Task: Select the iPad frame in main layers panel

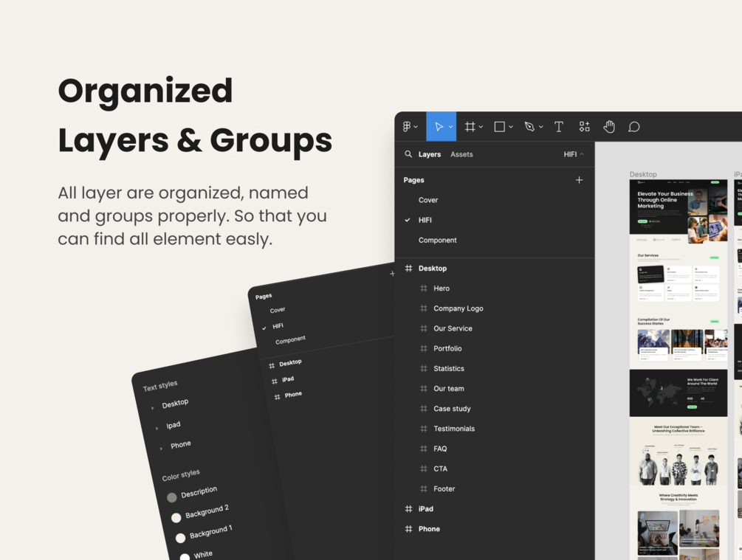Action: point(425,509)
